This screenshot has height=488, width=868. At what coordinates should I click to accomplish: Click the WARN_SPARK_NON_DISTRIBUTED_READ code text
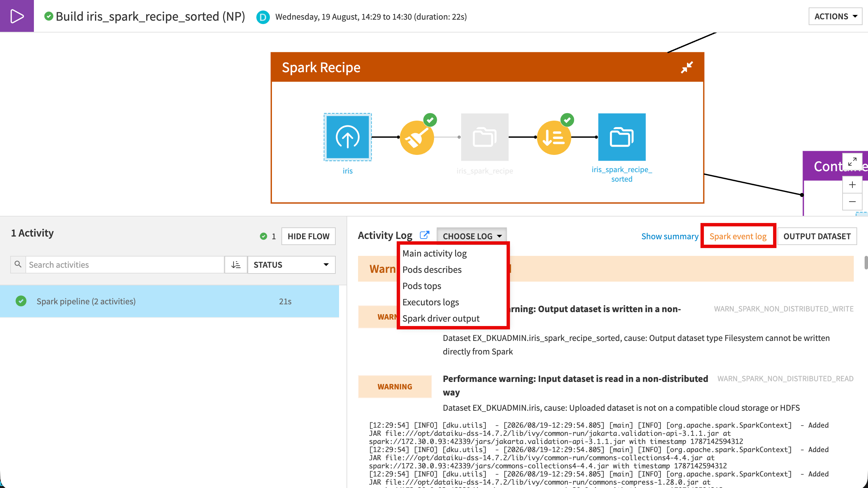coord(785,379)
